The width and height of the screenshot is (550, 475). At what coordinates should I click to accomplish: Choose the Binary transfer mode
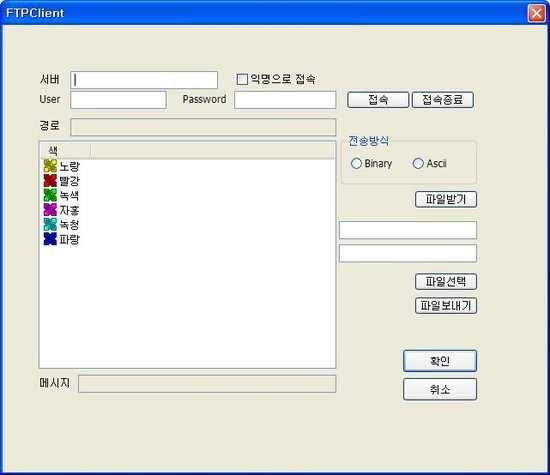point(356,163)
